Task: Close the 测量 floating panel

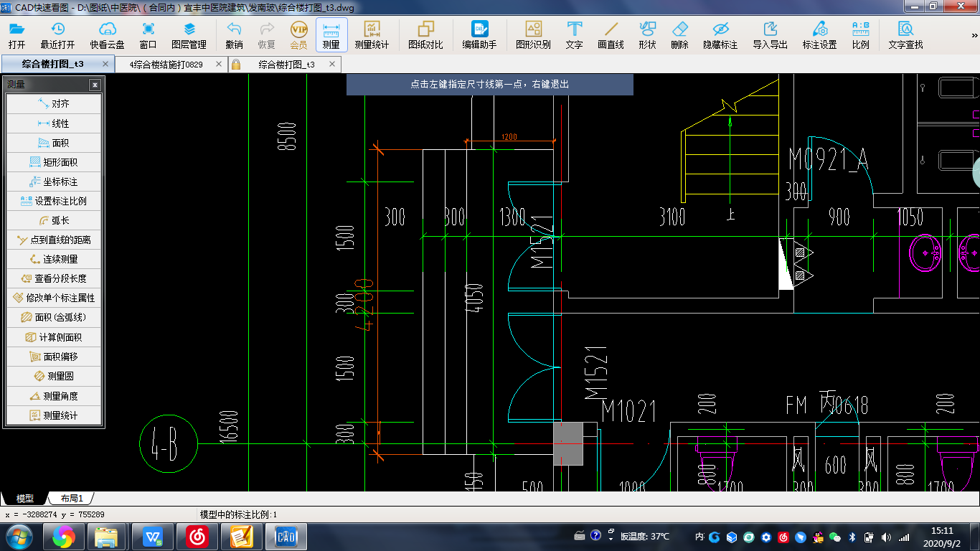Action: pos(95,85)
